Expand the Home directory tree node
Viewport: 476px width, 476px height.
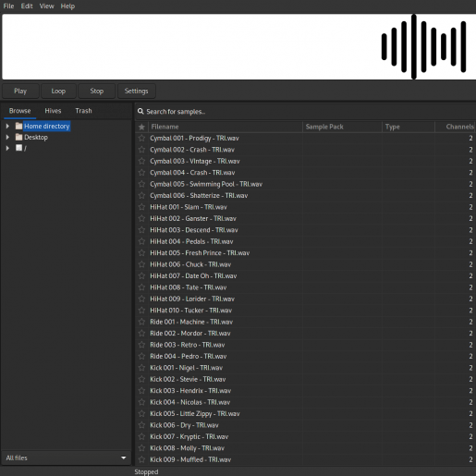pyautogui.click(x=7, y=126)
